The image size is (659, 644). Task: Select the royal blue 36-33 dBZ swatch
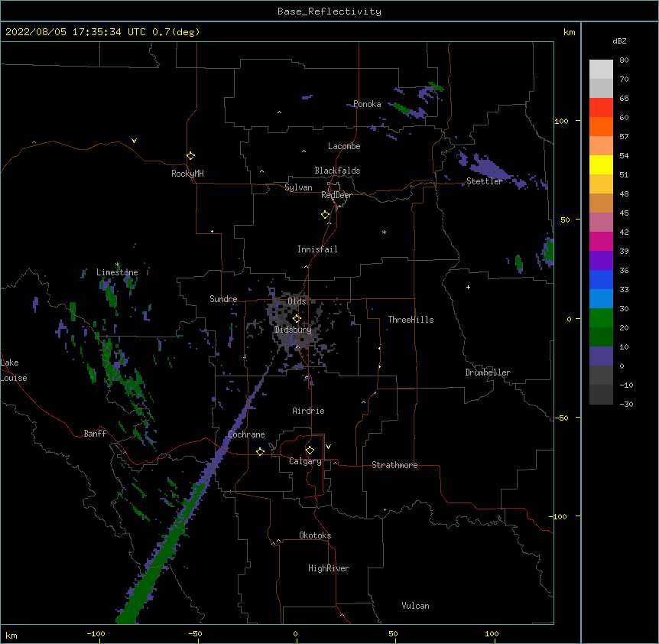click(x=601, y=279)
